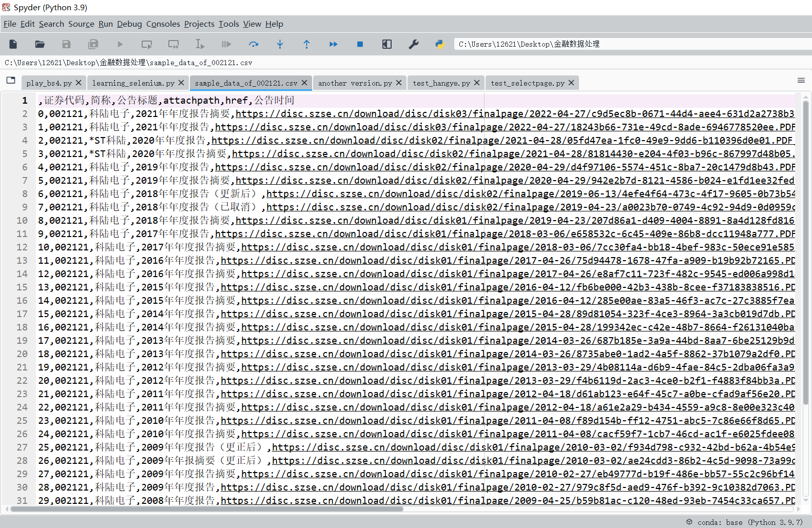Open the PYTHONPATH manager icon

(x=440, y=44)
